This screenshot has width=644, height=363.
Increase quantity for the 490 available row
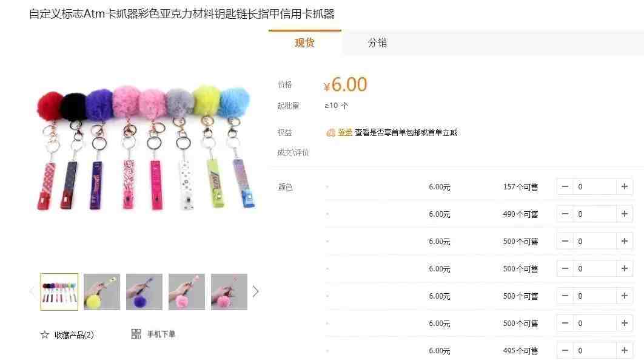point(624,214)
